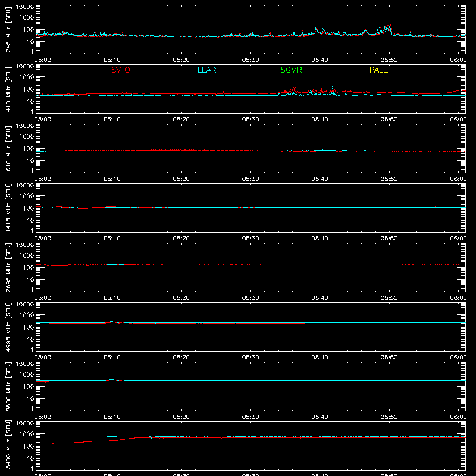Click the cyan LEAR legend label
The image size is (476, 476).
[x=206, y=70]
